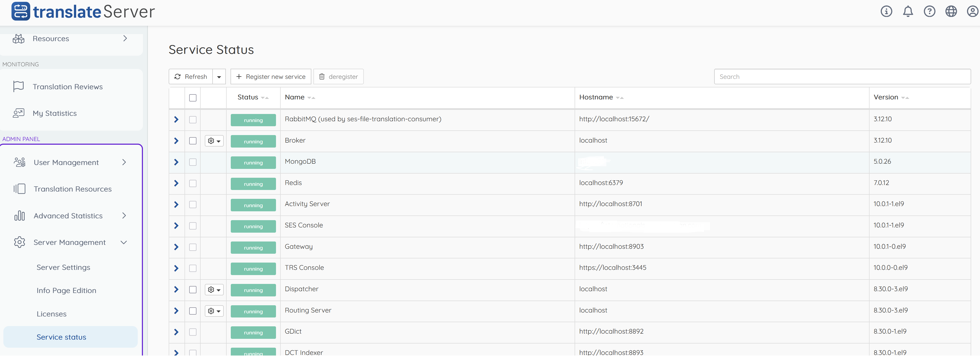Open the help question mark icon
This screenshot has height=356, width=980.
point(929,11)
